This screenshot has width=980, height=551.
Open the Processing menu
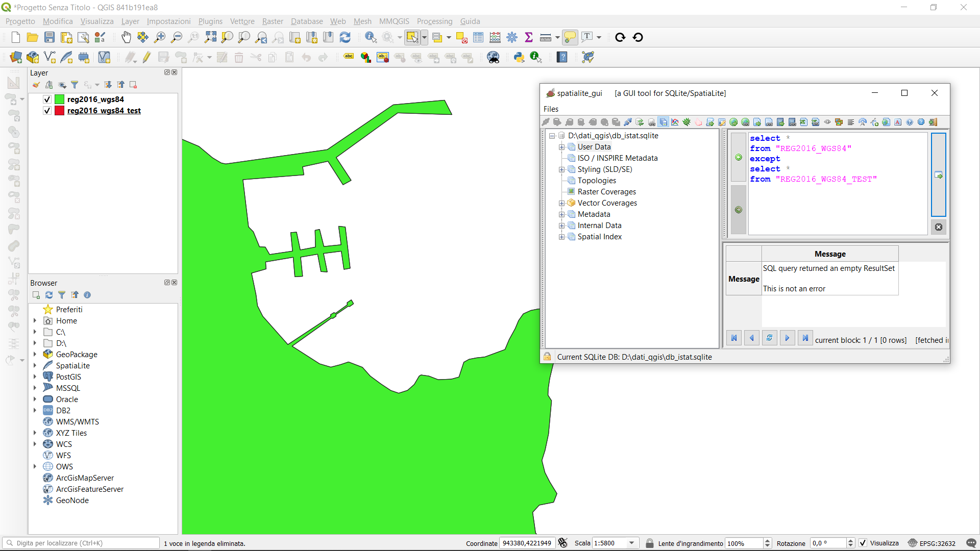[434, 21]
